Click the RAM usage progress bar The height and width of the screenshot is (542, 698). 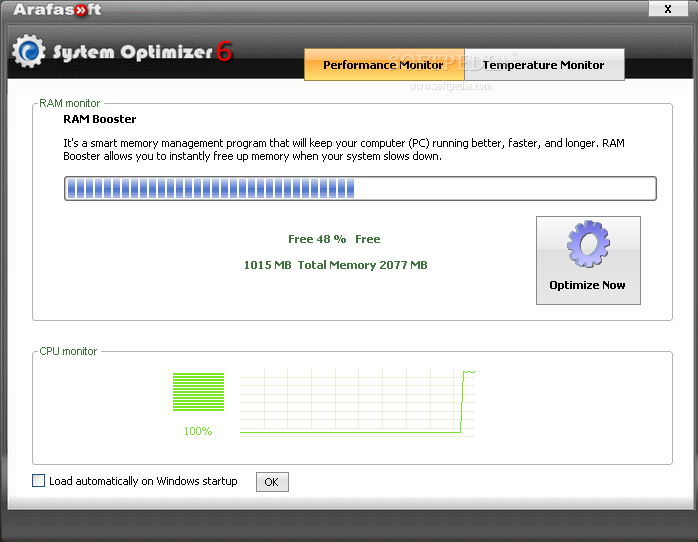(360, 188)
